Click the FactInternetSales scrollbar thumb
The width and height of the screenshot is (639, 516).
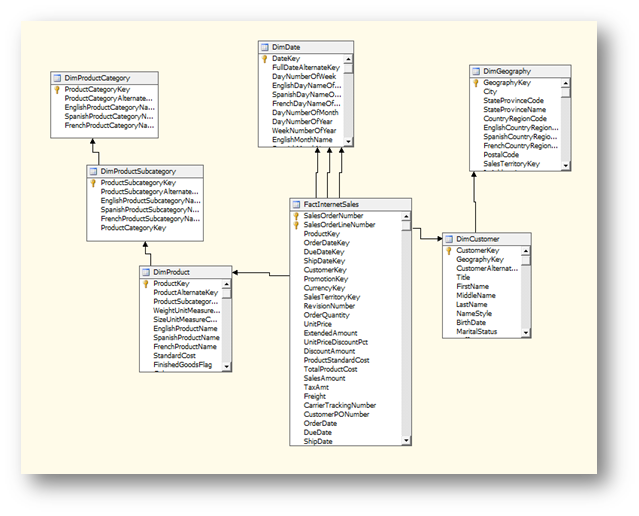click(x=406, y=226)
